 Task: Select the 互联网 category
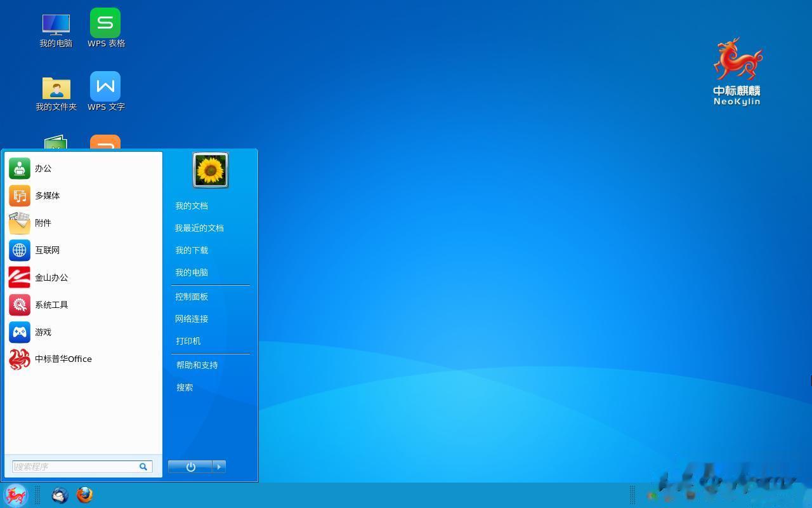(83, 250)
